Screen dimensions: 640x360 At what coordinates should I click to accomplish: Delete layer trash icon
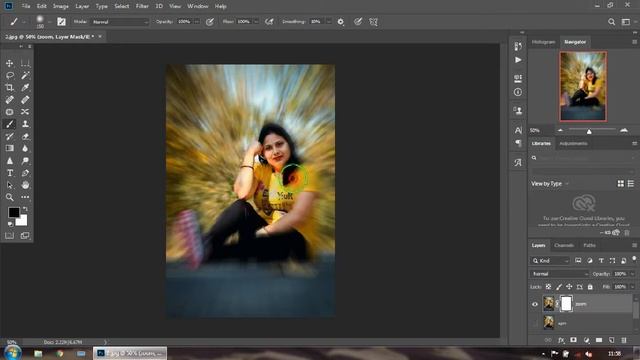(624, 340)
